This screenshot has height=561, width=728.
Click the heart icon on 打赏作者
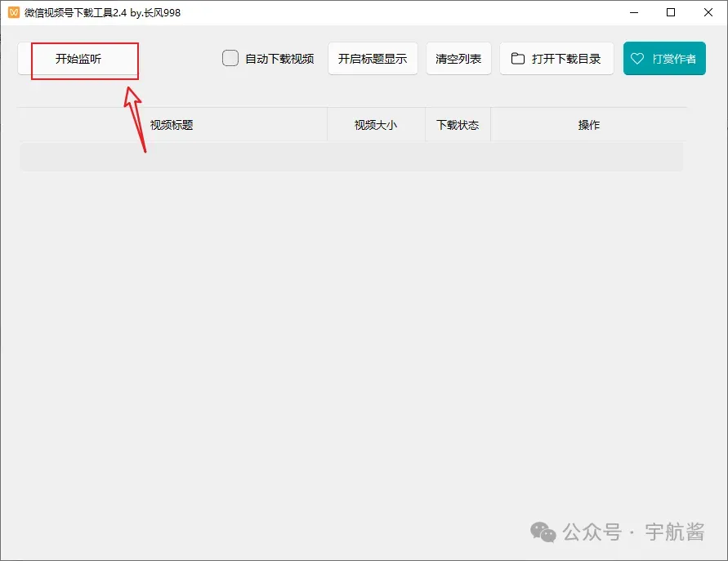pyautogui.click(x=637, y=59)
